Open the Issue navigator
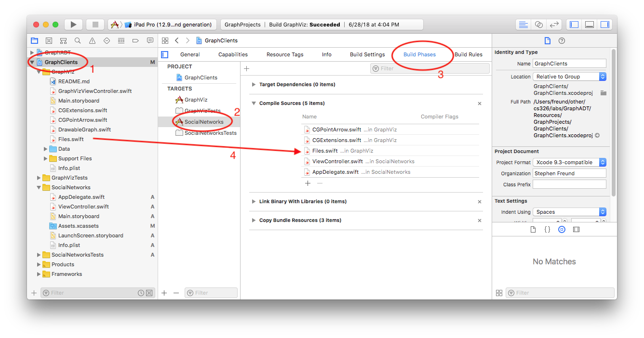Image resolution: width=644 pixels, height=338 pixels. 92,40
